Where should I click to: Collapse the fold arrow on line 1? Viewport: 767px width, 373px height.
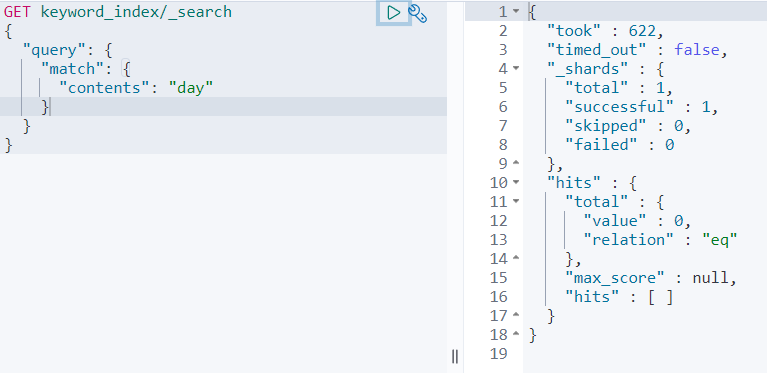516,11
